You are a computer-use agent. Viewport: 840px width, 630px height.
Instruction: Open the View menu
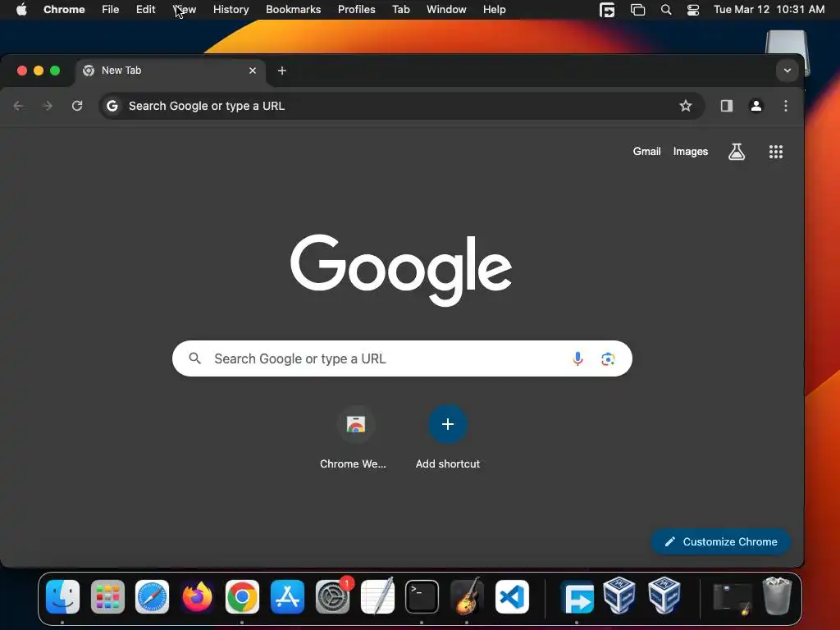tap(185, 10)
